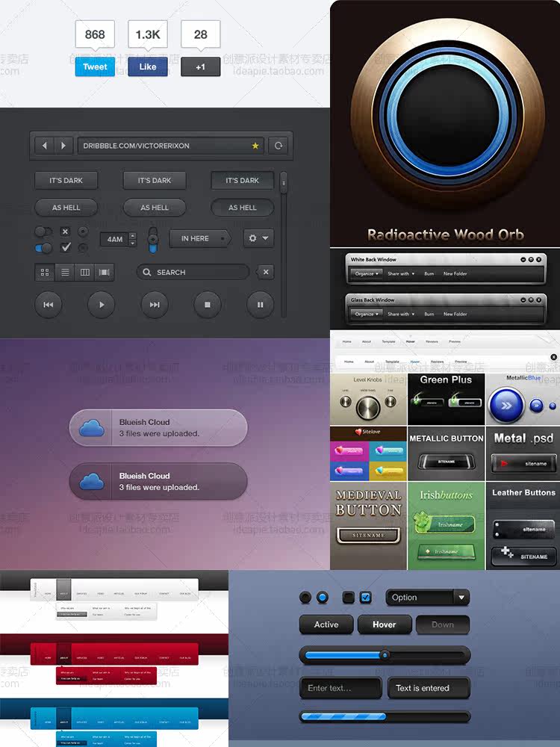
Task: Switch to the cover flow view icon
Action: [x=105, y=273]
